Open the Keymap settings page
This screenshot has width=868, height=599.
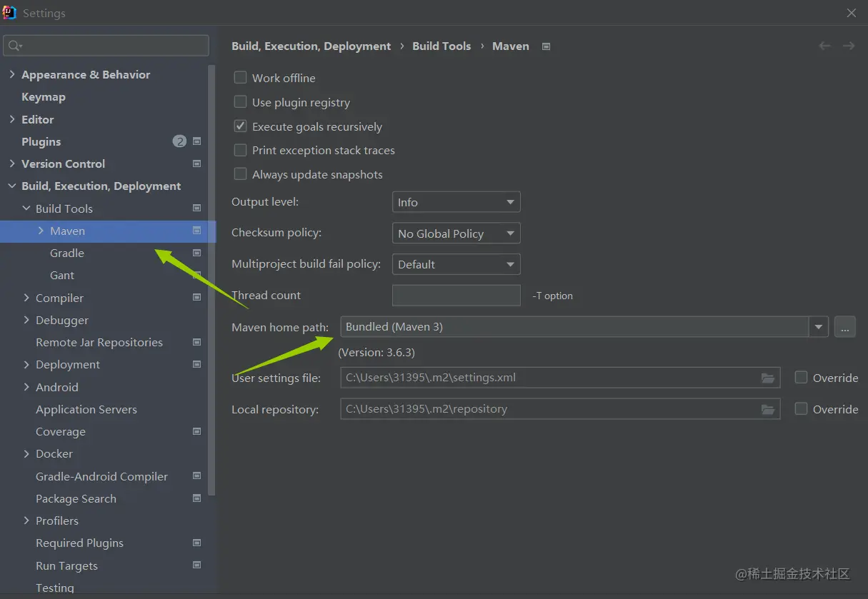[x=44, y=97]
